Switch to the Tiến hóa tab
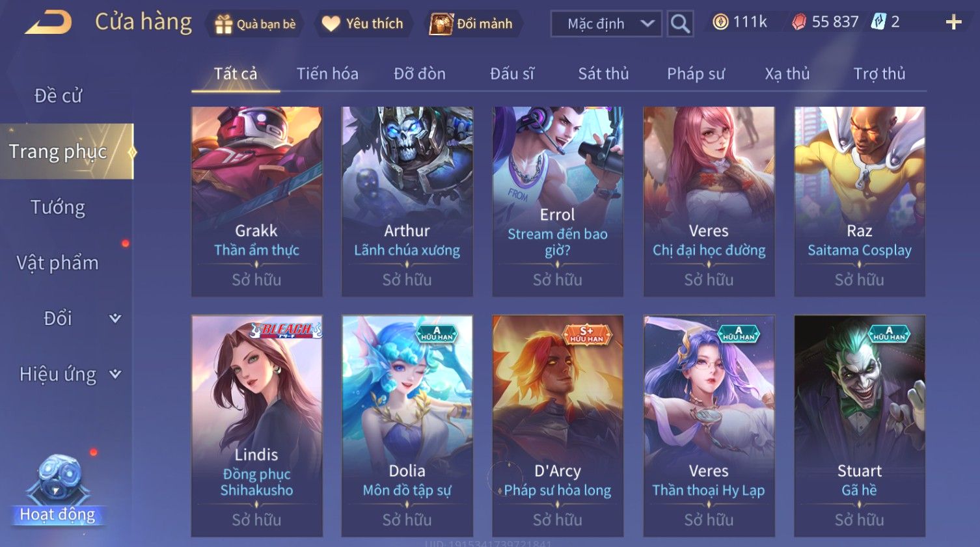Screen dimensions: 980x547 tap(327, 73)
